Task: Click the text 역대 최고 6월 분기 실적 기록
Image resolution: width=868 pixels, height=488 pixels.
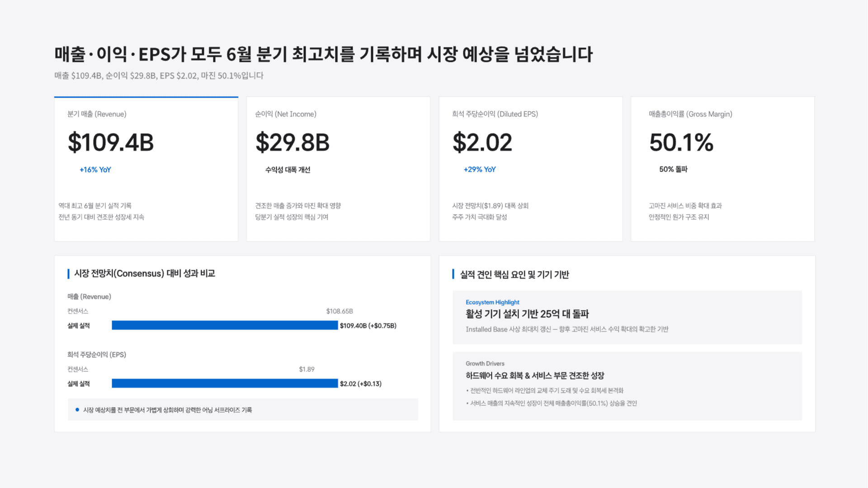Action: (x=95, y=206)
